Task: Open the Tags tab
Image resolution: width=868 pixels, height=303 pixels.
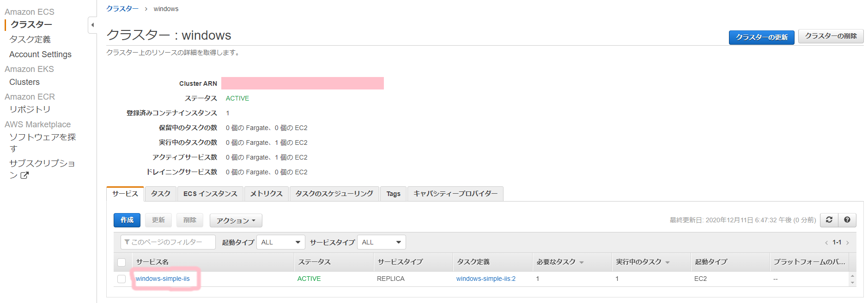Action: pyautogui.click(x=394, y=194)
